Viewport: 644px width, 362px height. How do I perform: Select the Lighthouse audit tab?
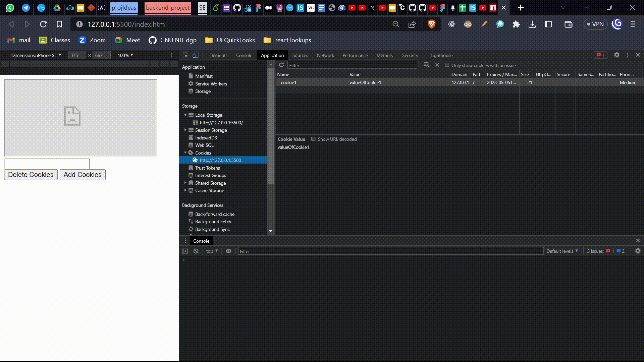click(x=441, y=55)
